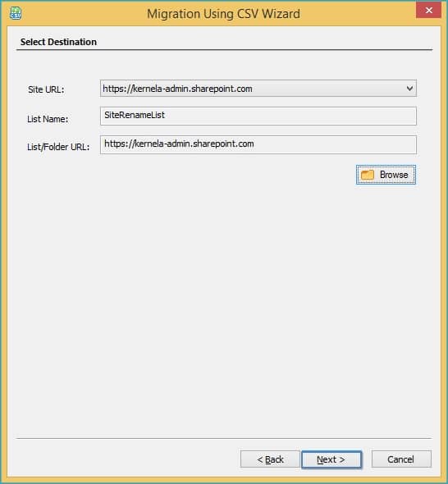Click the Migration Using CSV Wizard title text

223,14
